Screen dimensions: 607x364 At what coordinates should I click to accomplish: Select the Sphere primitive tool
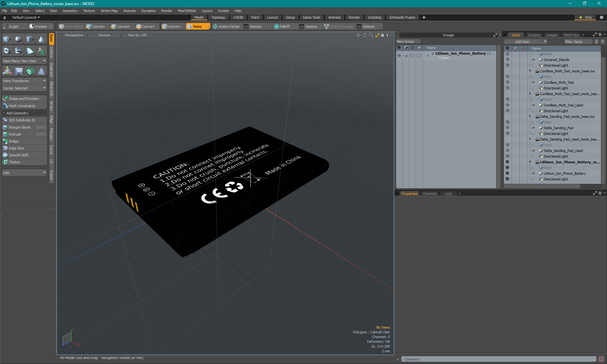(18, 39)
